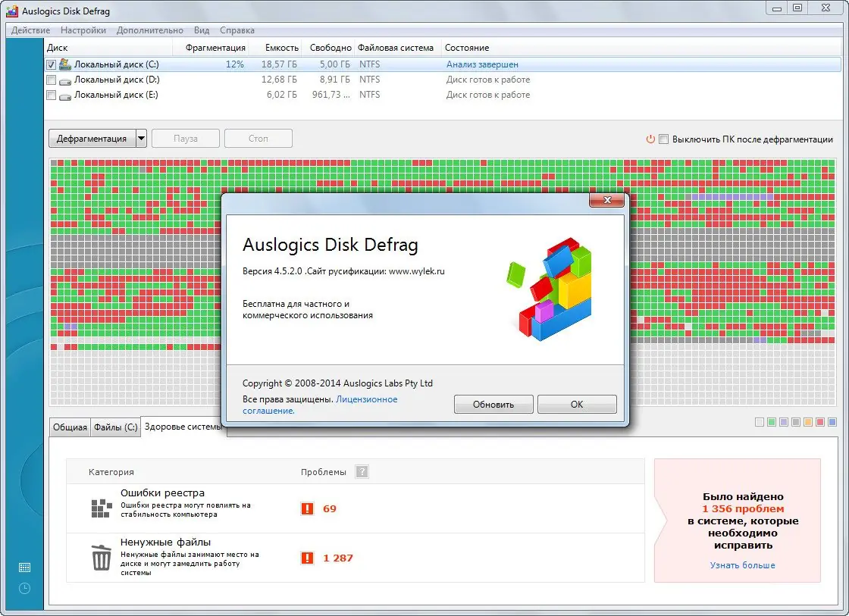Click the Стоп button
Image resolution: width=849 pixels, height=616 pixels.
[258, 139]
